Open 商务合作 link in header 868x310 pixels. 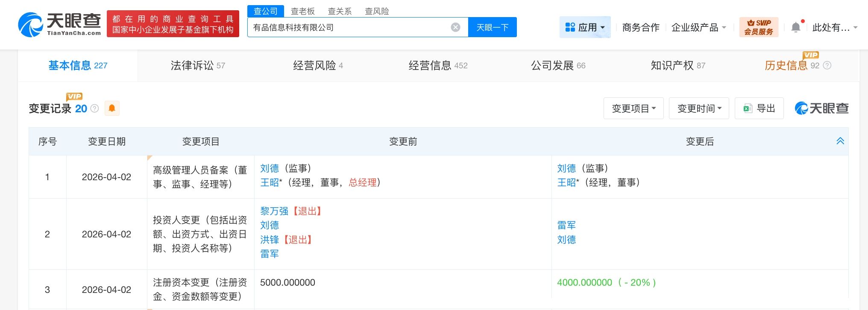(641, 27)
